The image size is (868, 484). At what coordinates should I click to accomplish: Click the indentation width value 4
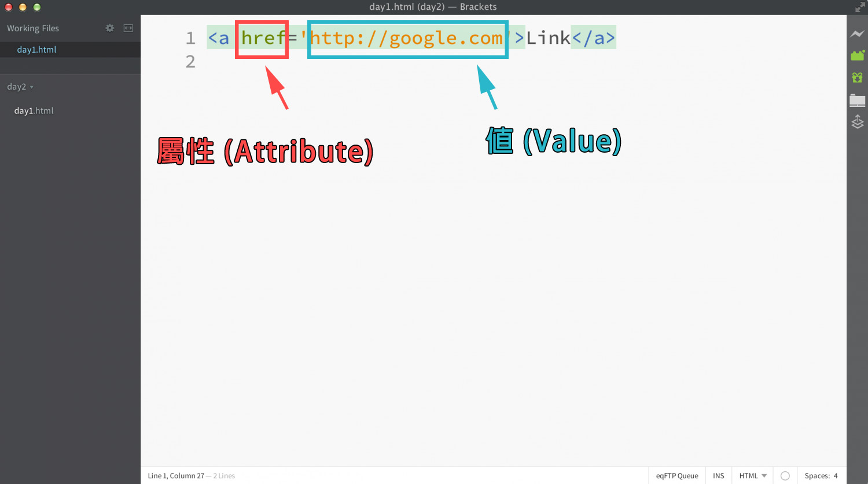(x=836, y=476)
